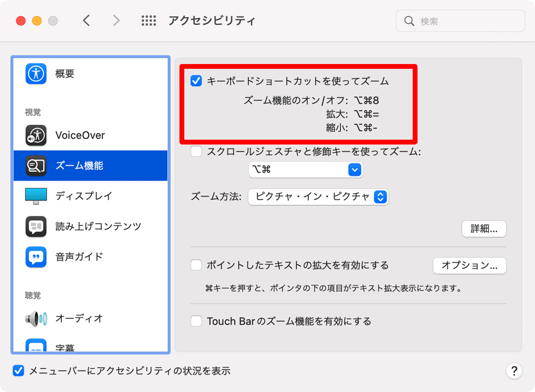Open help with the question mark button

[514, 371]
